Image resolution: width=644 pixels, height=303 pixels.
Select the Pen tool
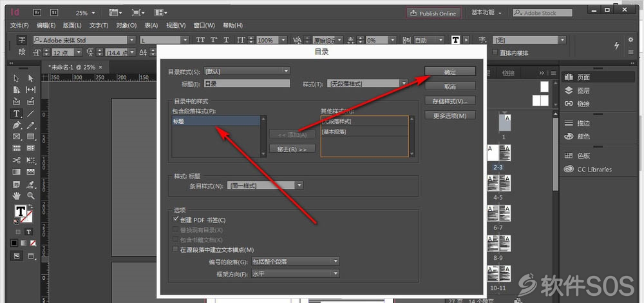pos(17,125)
